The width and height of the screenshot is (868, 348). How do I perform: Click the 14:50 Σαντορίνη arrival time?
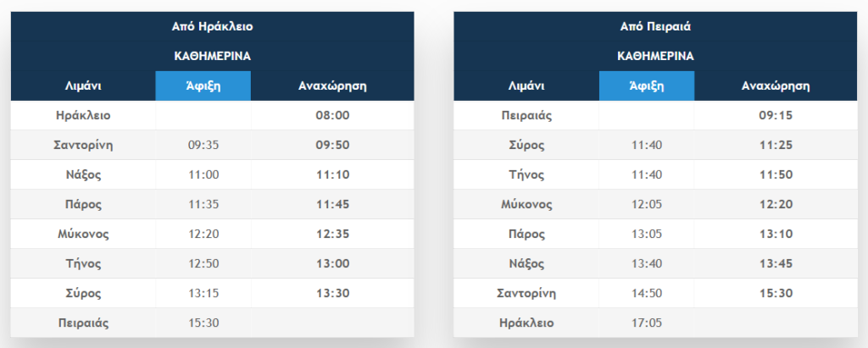[x=647, y=293]
